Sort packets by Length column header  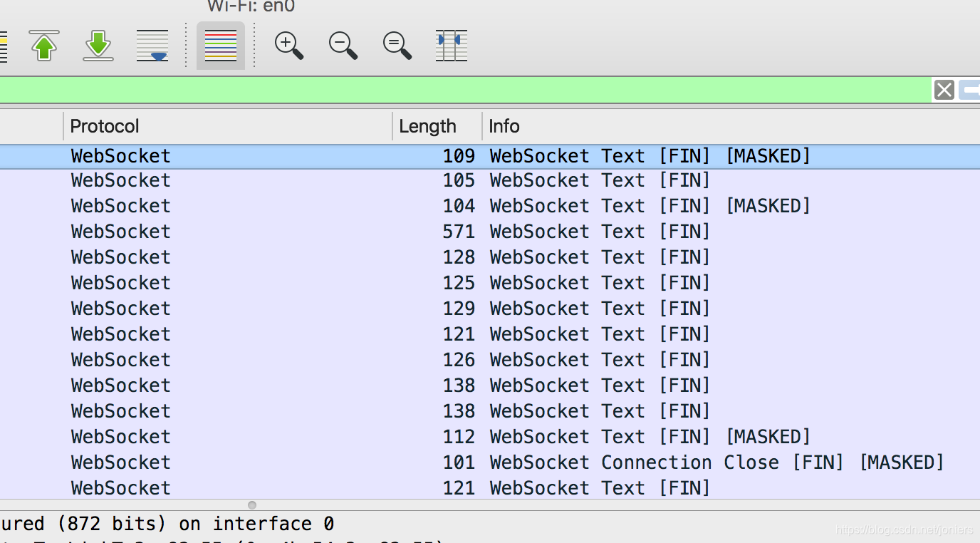point(437,126)
